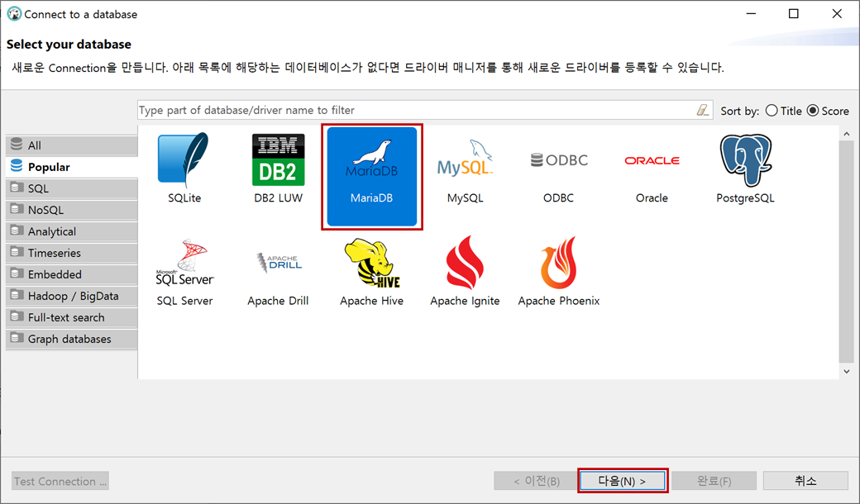This screenshot has height=504, width=860.
Task: Pick the MySQL dolphin icon
Action: pos(465,158)
